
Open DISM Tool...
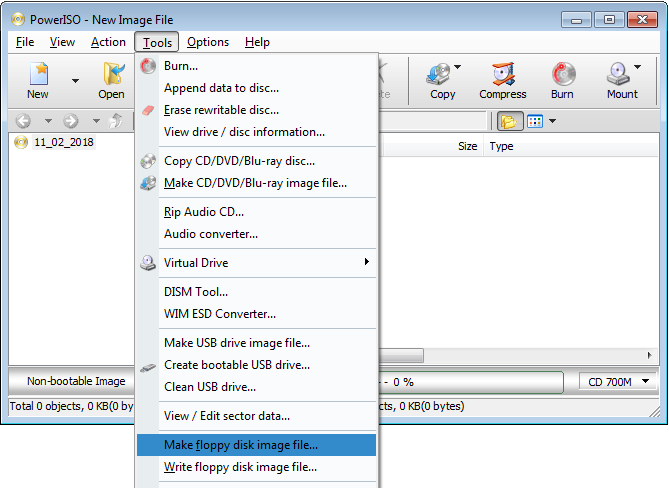point(256,292)
